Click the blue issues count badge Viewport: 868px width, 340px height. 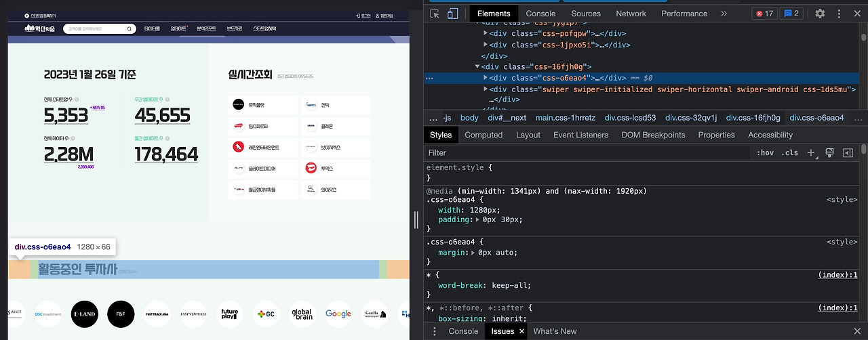tap(791, 14)
